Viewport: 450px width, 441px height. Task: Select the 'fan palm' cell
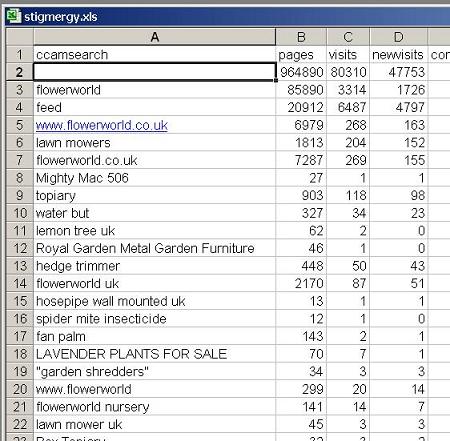[x=154, y=336]
